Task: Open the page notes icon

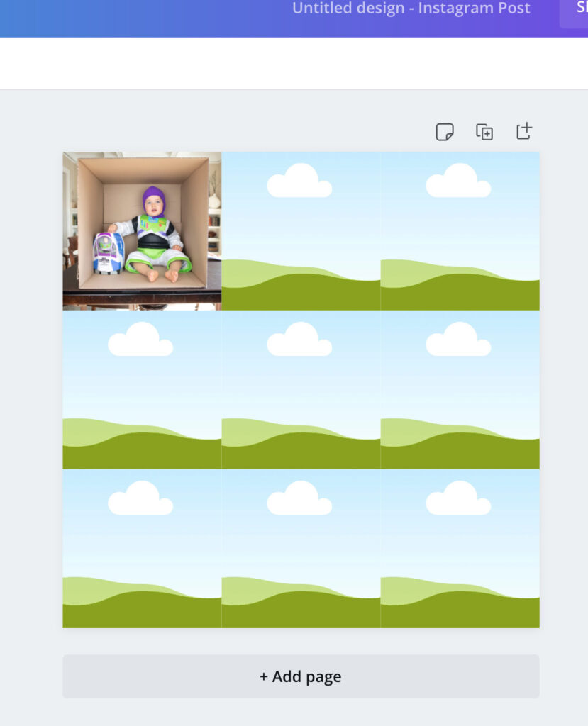Action: coord(444,132)
